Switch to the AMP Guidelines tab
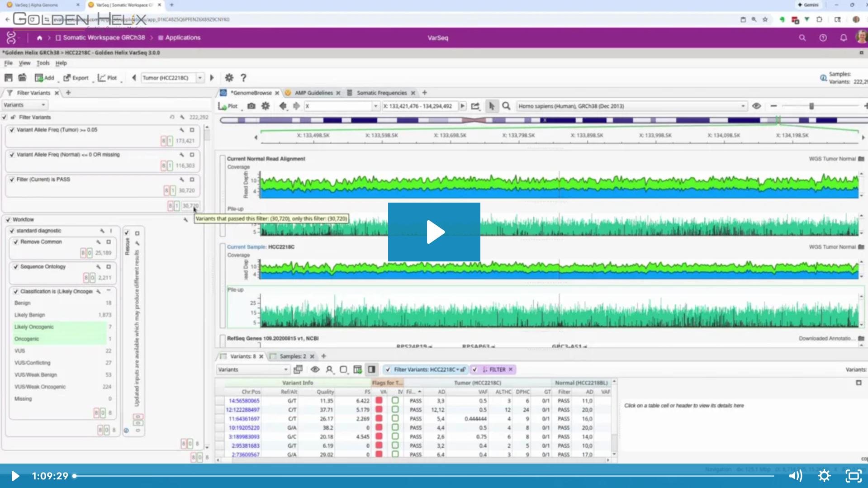This screenshot has width=868, height=488. [x=313, y=93]
